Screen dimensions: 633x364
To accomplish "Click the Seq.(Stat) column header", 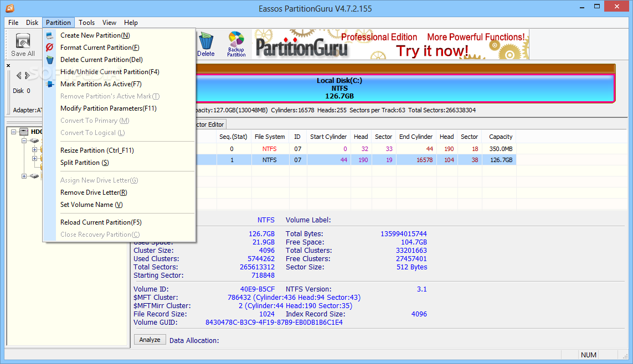I will pos(233,137).
